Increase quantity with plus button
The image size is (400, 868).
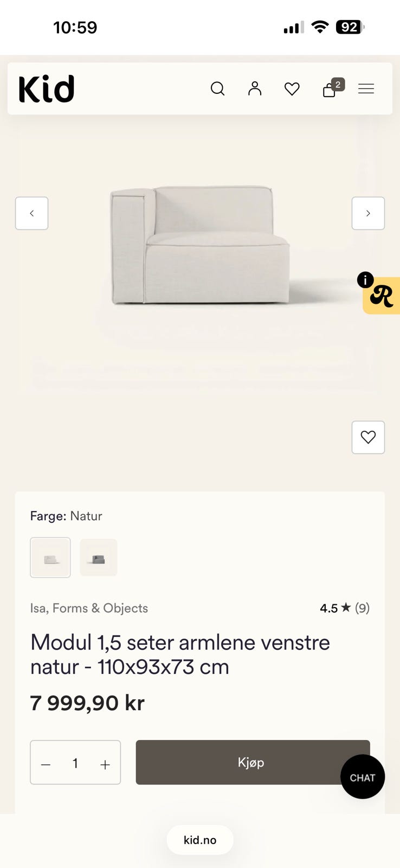click(x=105, y=764)
